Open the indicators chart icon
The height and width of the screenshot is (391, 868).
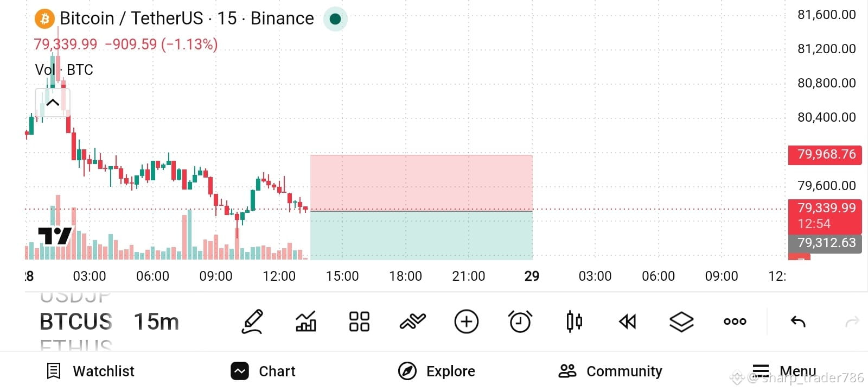(305, 321)
